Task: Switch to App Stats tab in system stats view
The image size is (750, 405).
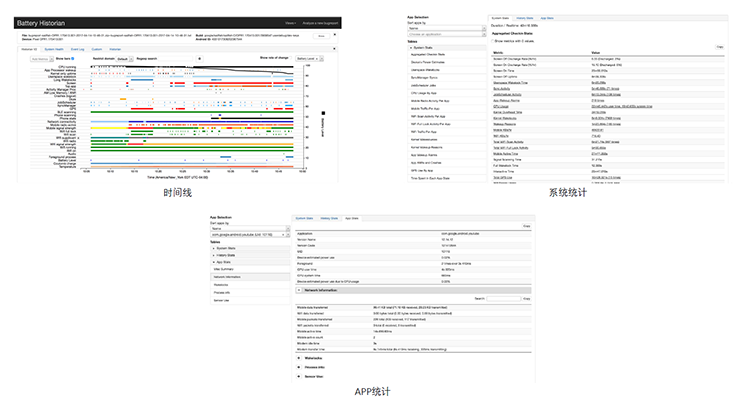Action: pos(547,18)
